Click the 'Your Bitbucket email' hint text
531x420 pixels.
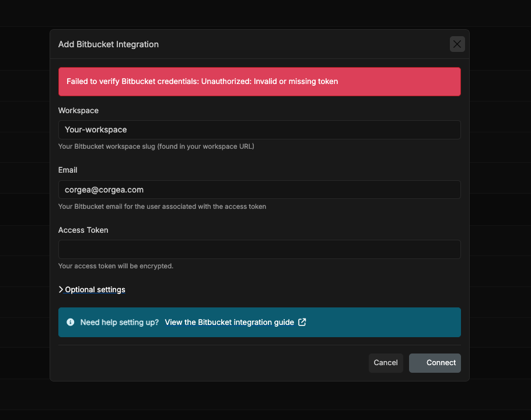point(162,206)
